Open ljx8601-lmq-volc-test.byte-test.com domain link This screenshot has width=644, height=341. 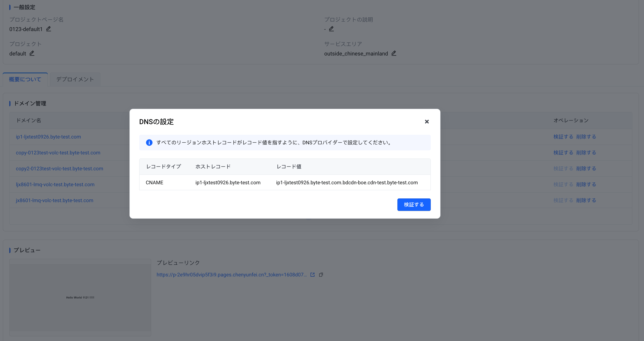[55, 184]
